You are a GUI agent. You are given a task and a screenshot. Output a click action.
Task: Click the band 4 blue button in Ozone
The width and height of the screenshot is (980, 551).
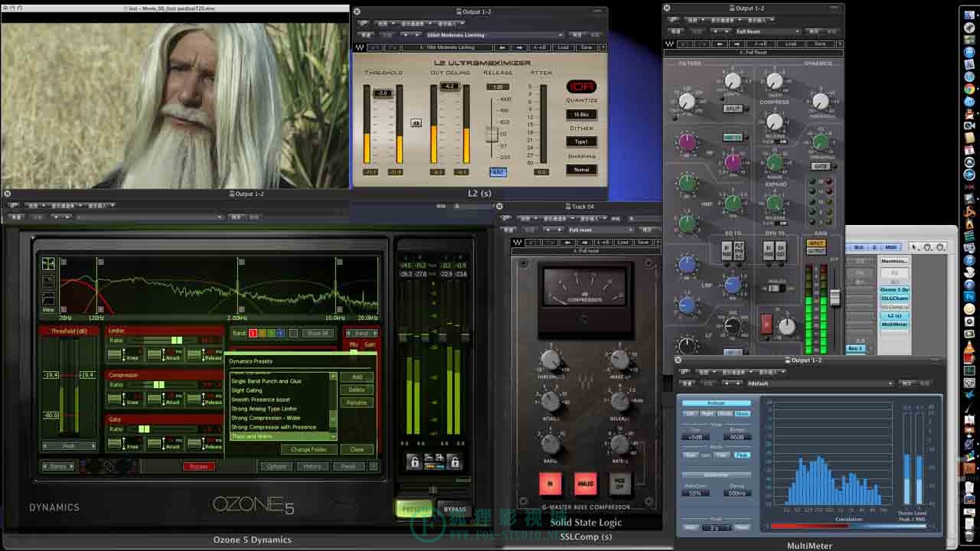280,334
